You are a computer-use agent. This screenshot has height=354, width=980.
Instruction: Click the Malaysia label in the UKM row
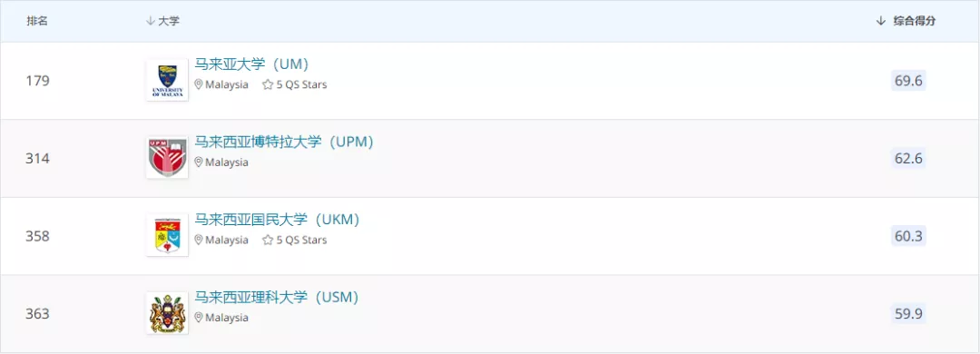coord(227,240)
